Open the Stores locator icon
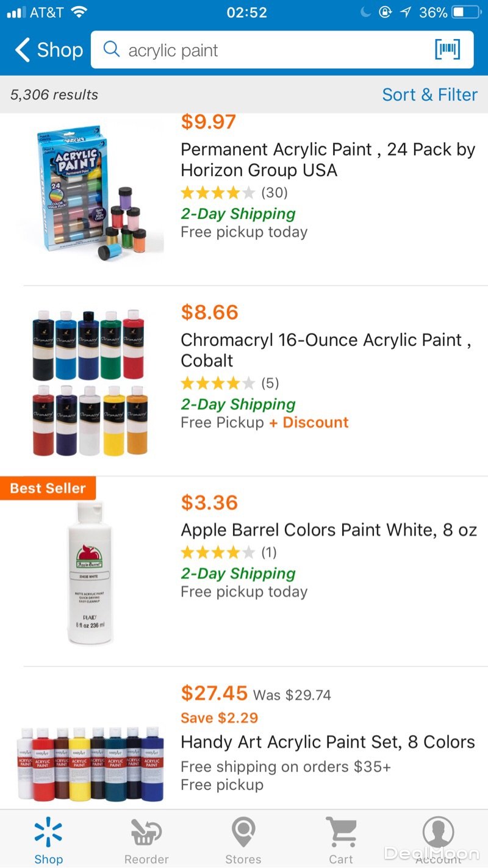488x868 pixels. (x=243, y=833)
